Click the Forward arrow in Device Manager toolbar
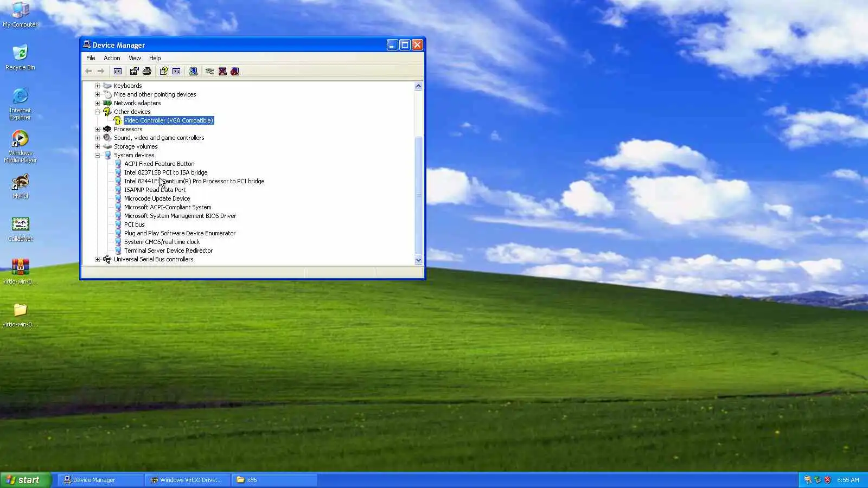Screen dimensions: 868x488 tap(101, 71)
